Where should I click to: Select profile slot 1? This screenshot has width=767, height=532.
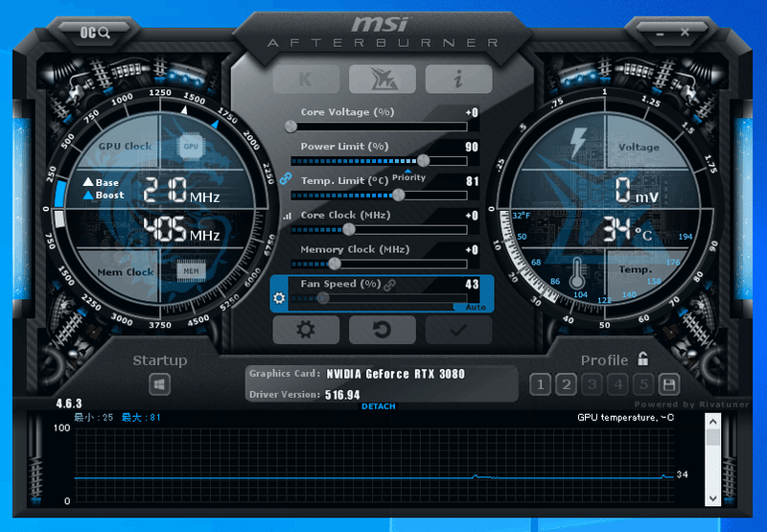tap(541, 384)
